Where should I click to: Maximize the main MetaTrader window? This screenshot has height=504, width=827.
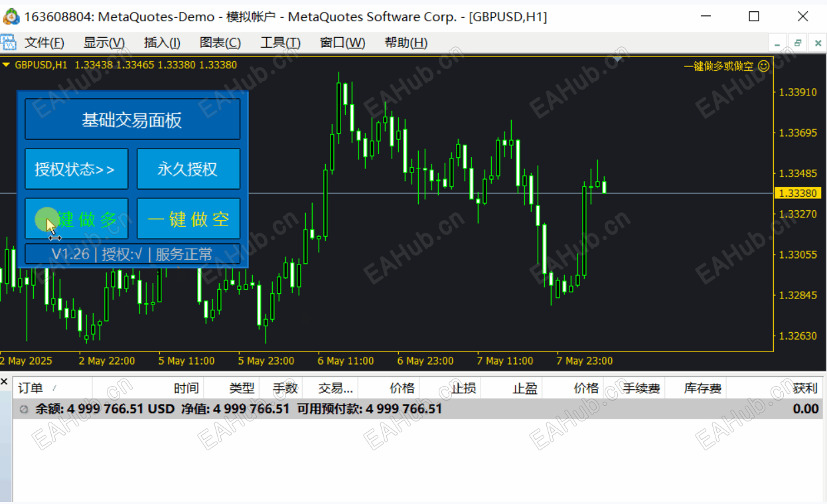coord(754,17)
